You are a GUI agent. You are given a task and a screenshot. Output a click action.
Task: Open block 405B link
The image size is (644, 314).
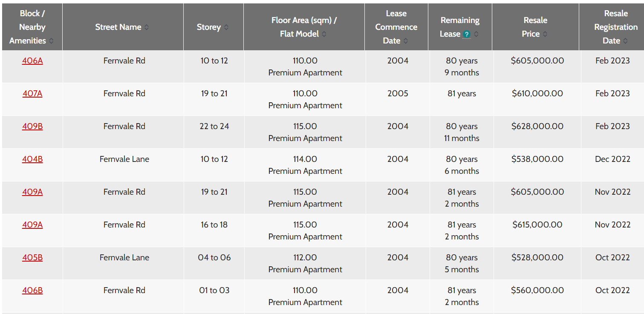pos(32,257)
